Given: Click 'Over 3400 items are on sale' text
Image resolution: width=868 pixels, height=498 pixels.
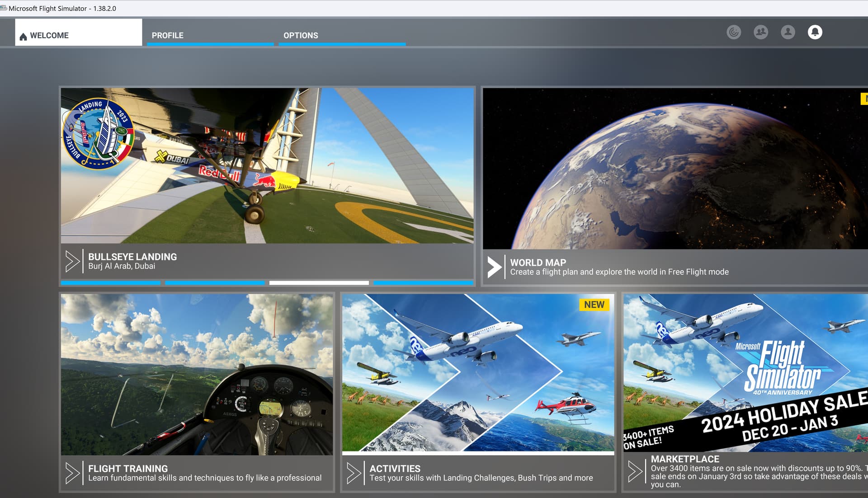Looking at the screenshot, I should coord(759,476).
